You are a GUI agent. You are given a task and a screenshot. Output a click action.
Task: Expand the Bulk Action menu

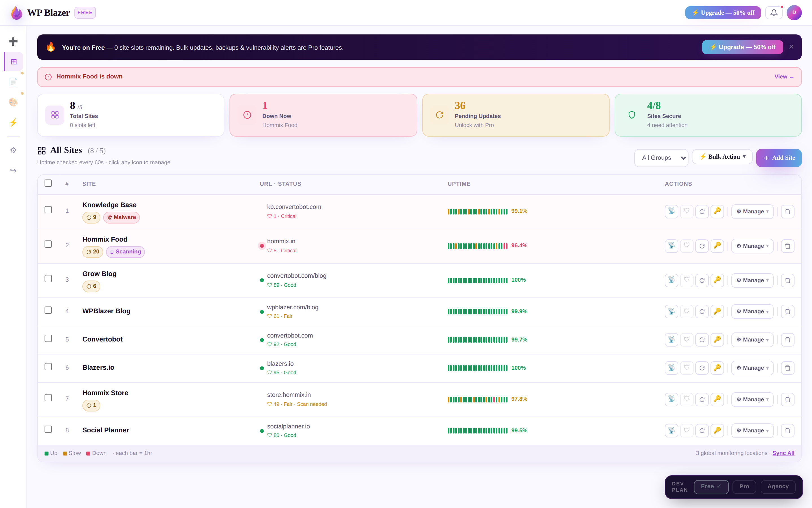[722, 157]
